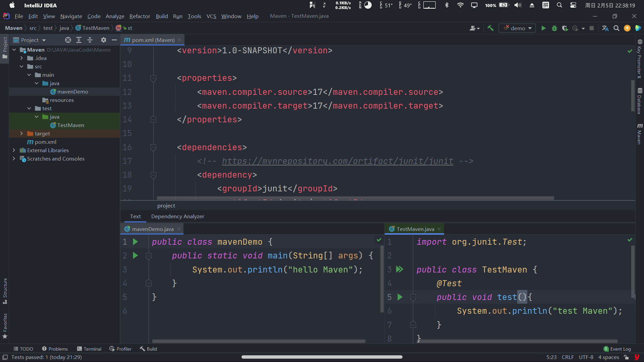
Task: Toggle the Maven tool window on the right sidebar
Action: (x=640, y=133)
